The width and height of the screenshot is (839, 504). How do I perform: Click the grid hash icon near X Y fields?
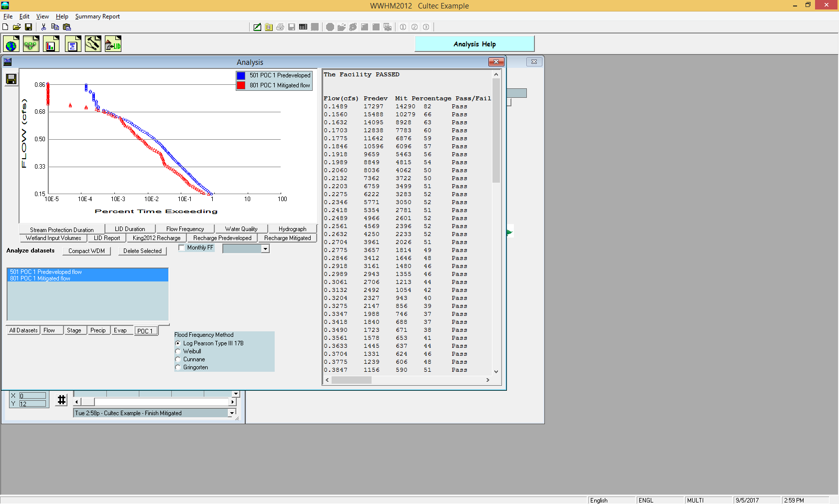[x=61, y=400]
